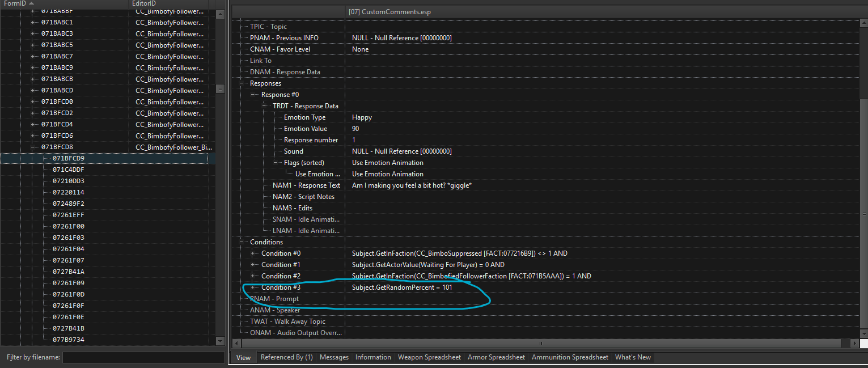The height and width of the screenshot is (368, 868).
Task: Select record 07220114 in tree
Action: pyautogui.click(x=69, y=192)
